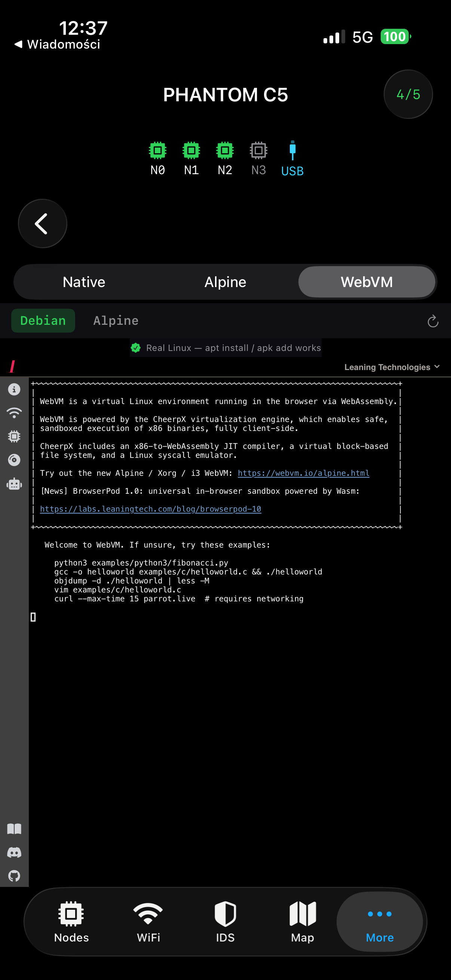Tap the battery 100 status icon
The width and height of the screenshot is (451, 980).
pyautogui.click(x=395, y=37)
